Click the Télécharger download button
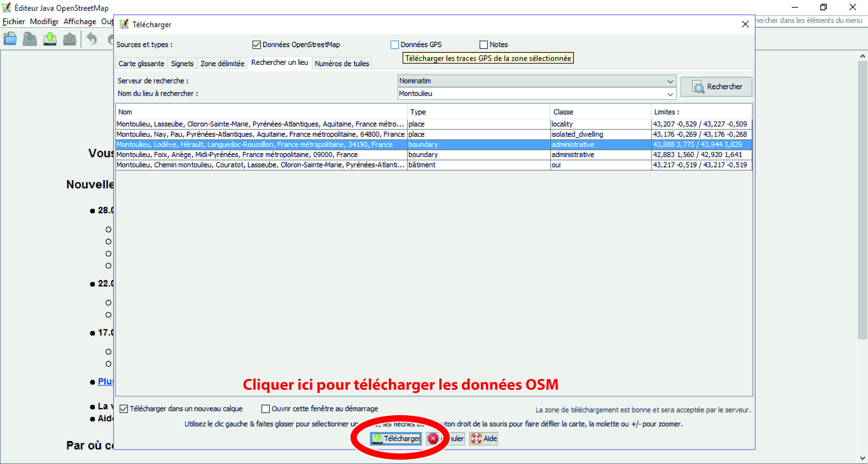Viewport: 868px width, 464px height. 396,438
